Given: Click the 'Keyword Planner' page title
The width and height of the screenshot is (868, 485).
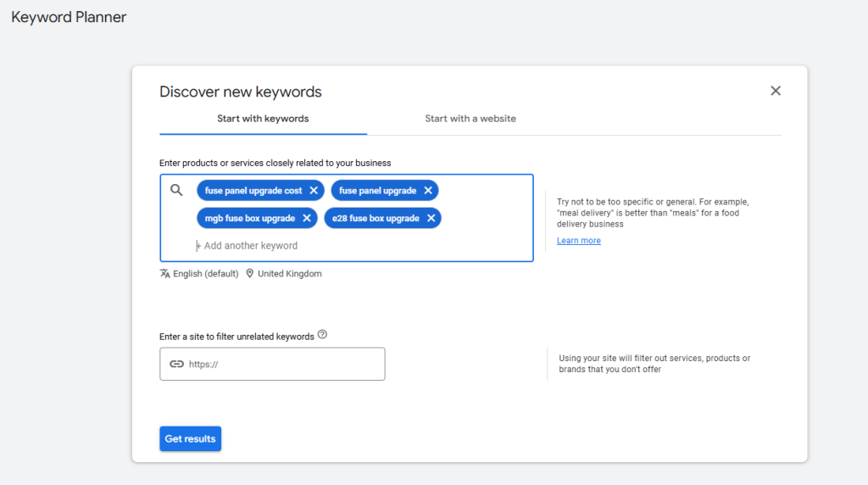Looking at the screenshot, I should pos(69,17).
